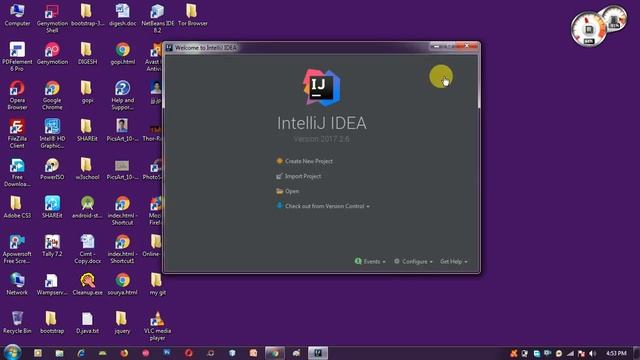This screenshot has width=640, height=360.
Task: Click the Photoshop taskbar icon
Action: [167, 353]
